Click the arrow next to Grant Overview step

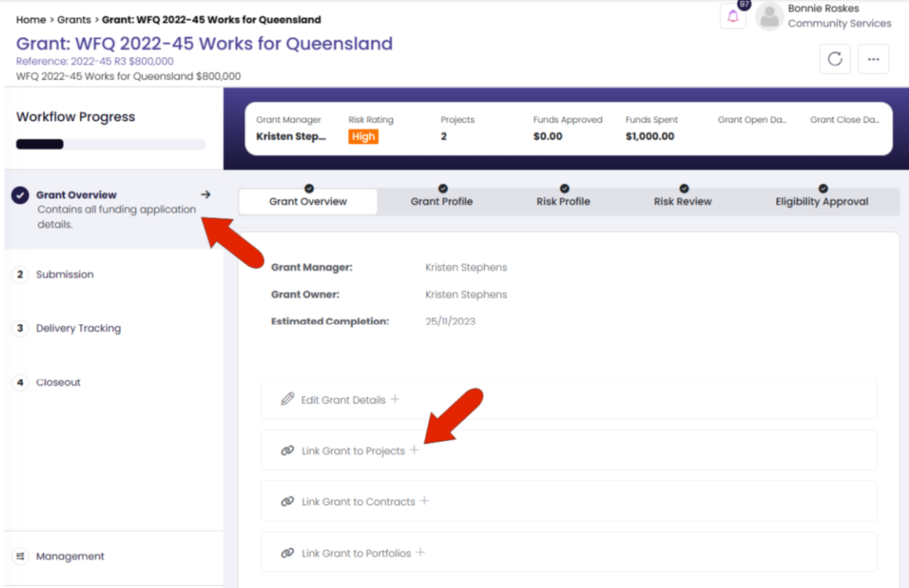tap(206, 194)
